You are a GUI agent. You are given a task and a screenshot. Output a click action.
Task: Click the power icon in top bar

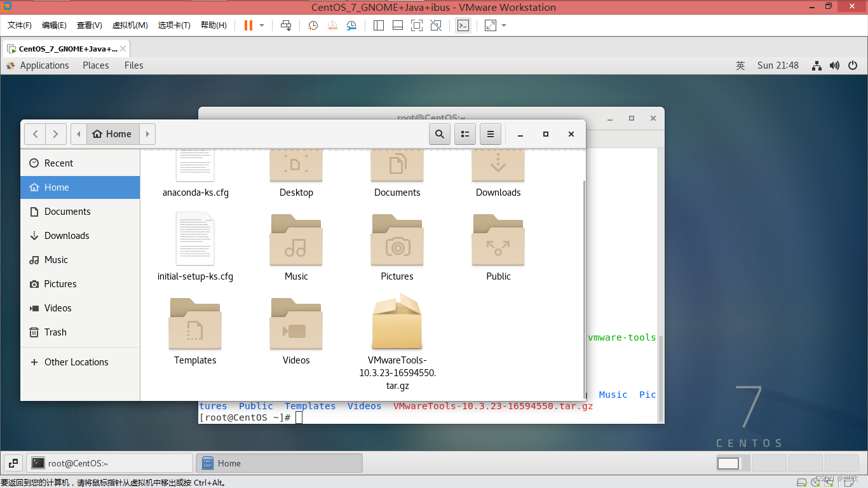pos(853,65)
